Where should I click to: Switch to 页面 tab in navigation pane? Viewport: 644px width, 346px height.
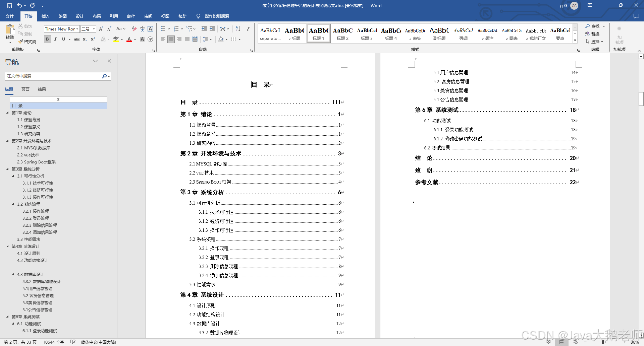[x=25, y=89]
